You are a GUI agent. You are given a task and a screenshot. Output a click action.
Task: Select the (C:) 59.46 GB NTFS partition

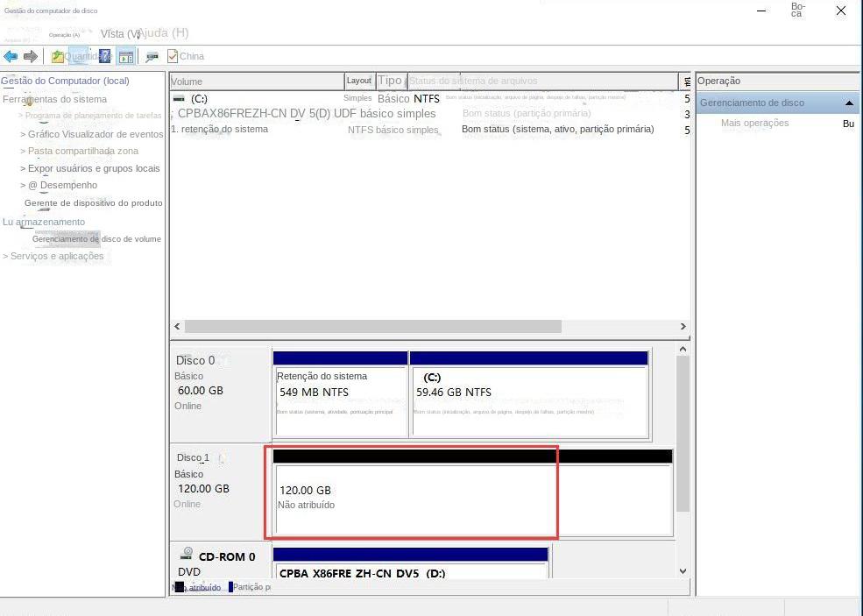529,394
